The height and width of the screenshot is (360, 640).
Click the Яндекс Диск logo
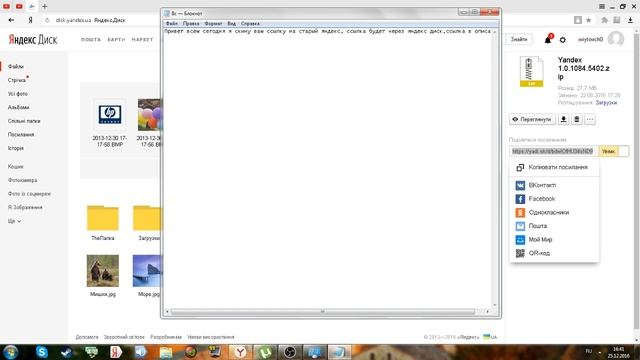pos(33,40)
